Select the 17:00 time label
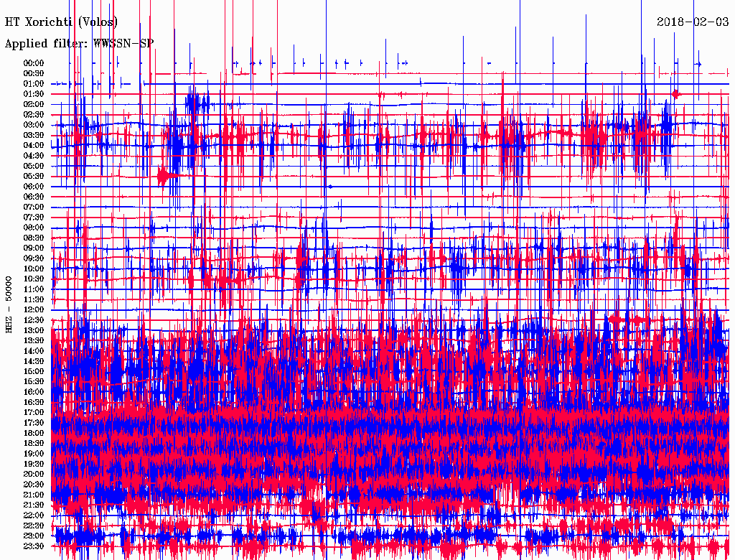Viewport: 735px width, 560px height. pos(34,413)
